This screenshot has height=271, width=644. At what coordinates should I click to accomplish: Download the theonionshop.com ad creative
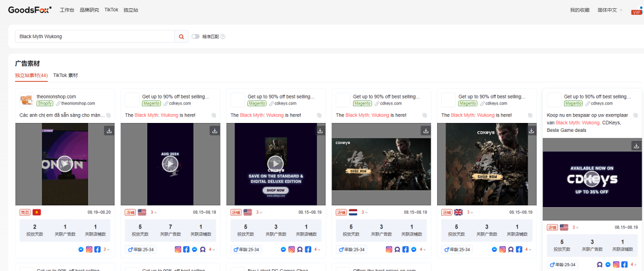(x=109, y=131)
